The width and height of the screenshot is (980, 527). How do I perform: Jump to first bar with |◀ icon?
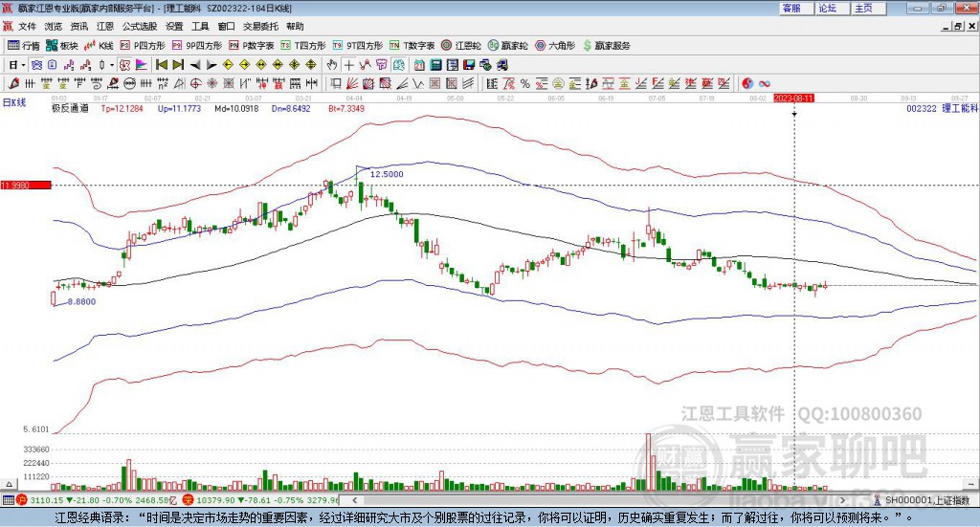(161, 65)
